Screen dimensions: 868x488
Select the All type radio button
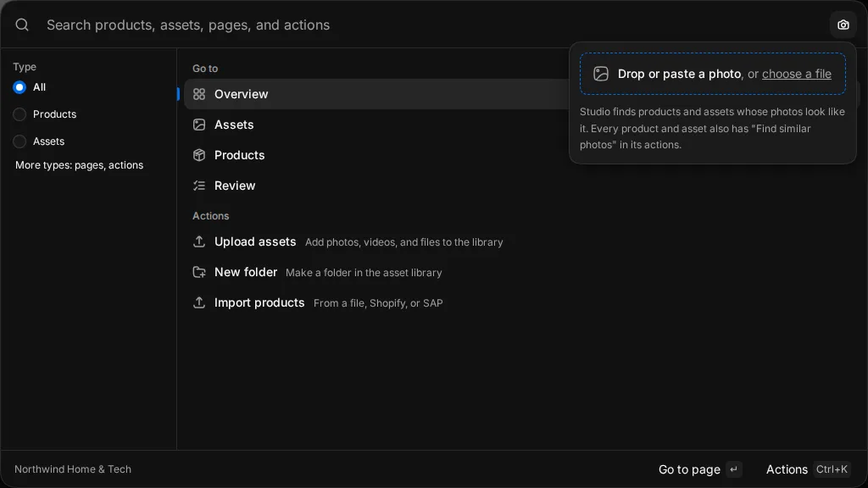19,87
